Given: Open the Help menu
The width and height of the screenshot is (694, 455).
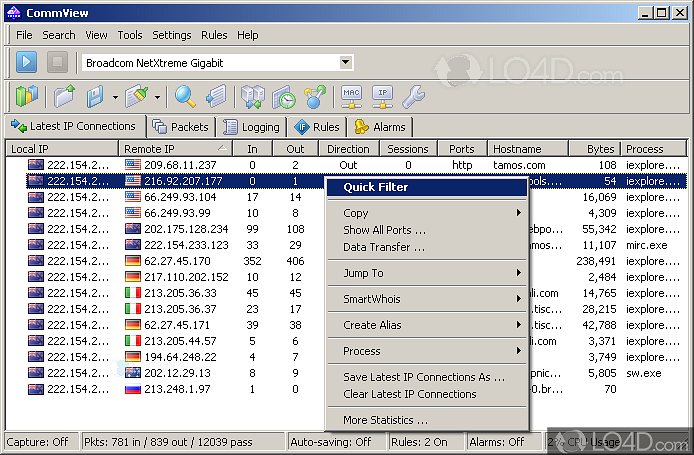Looking at the screenshot, I should 247,35.
